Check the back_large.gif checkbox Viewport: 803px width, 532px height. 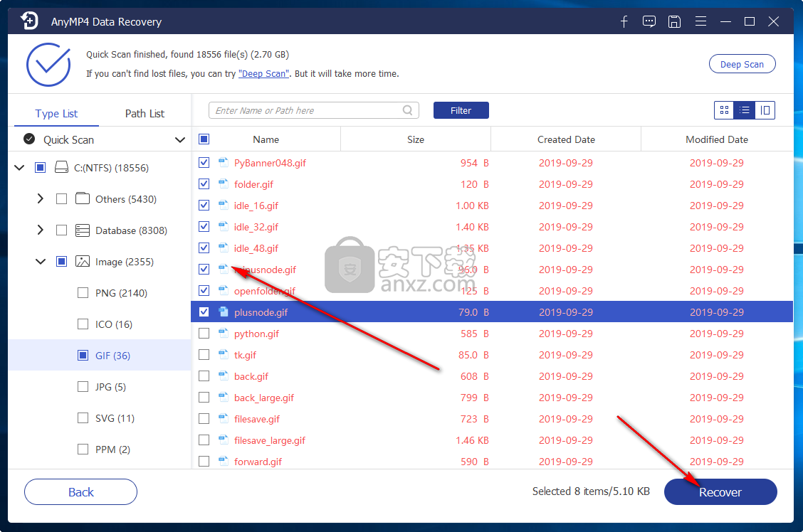click(x=204, y=397)
